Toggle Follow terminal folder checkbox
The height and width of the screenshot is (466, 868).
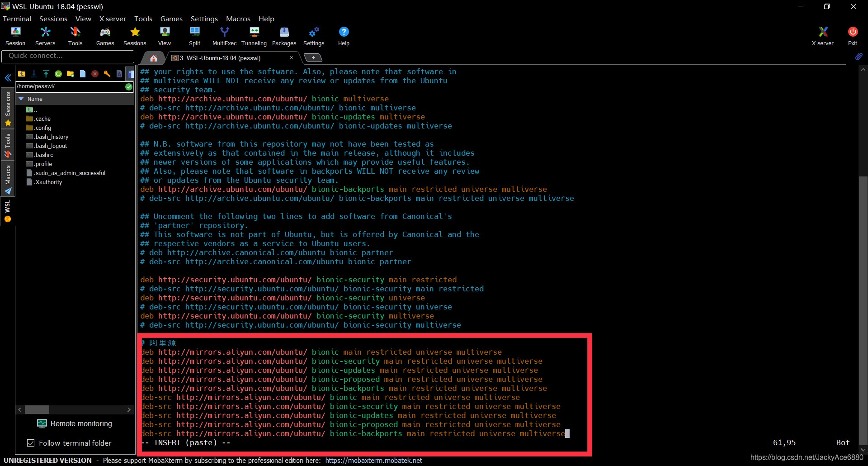tap(31, 443)
